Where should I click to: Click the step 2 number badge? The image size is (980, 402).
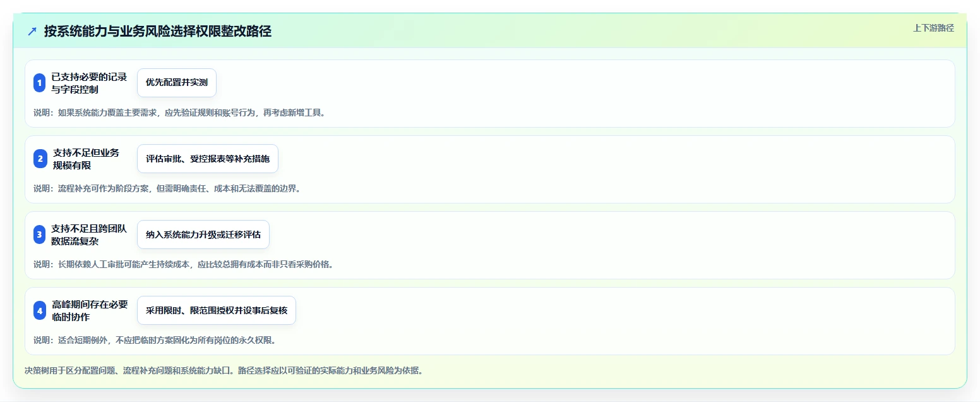(x=40, y=159)
